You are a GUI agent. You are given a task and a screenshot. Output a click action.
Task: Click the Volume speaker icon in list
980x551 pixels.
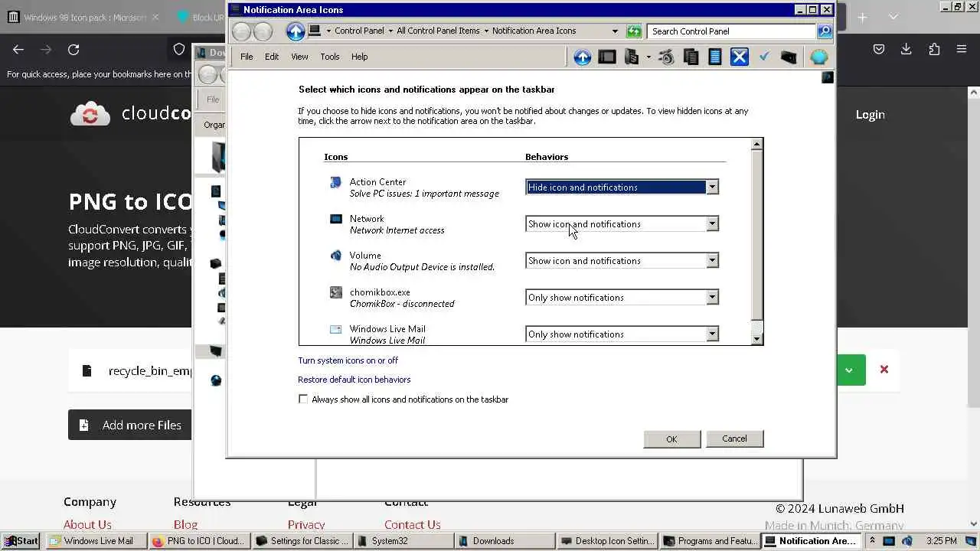tap(335, 256)
